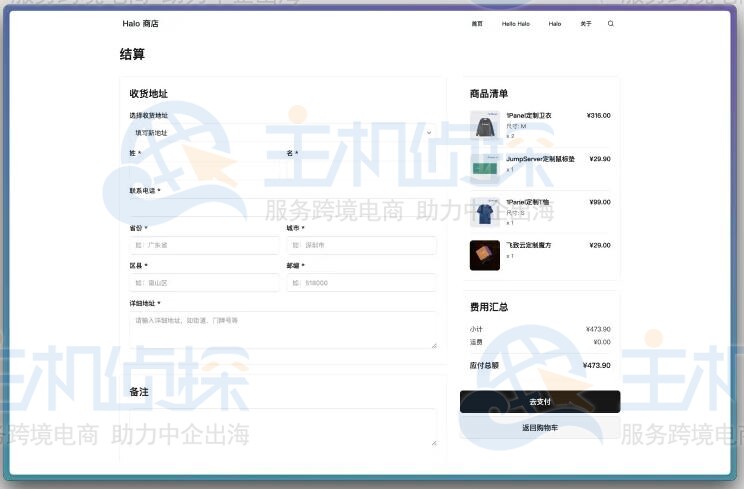
Task: Open the 关于 navigation item
Action: (x=585, y=23)
